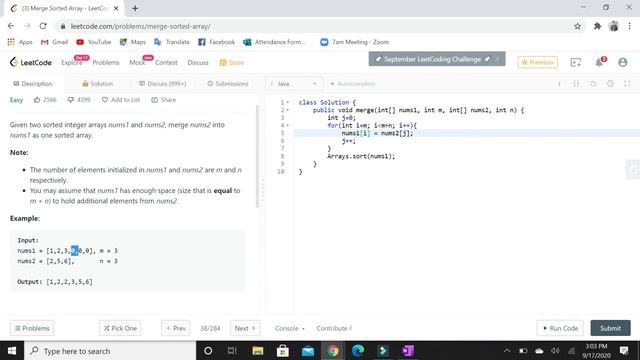Click the browser back arrow
Viewport: 640px width, 360px height.
point(11,26)
